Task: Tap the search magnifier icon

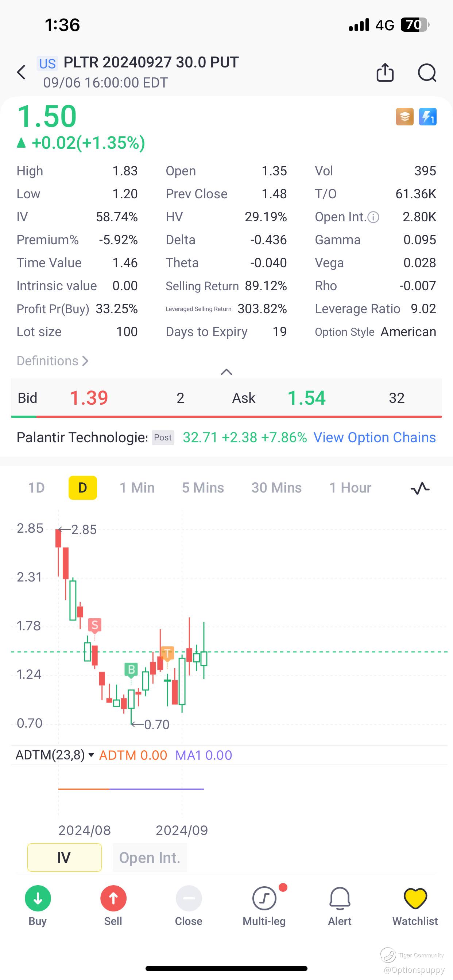Action: pos(427,72)
